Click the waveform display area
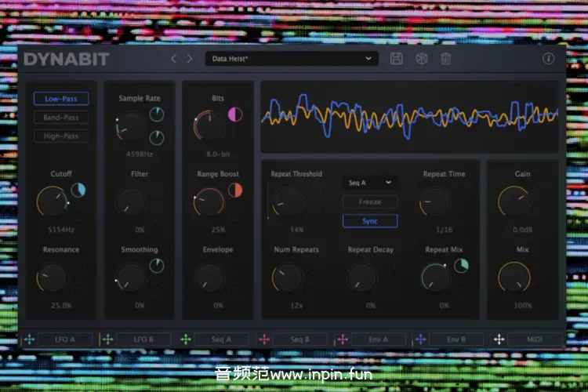Screen dimensions: 588x392 point(410,117)
